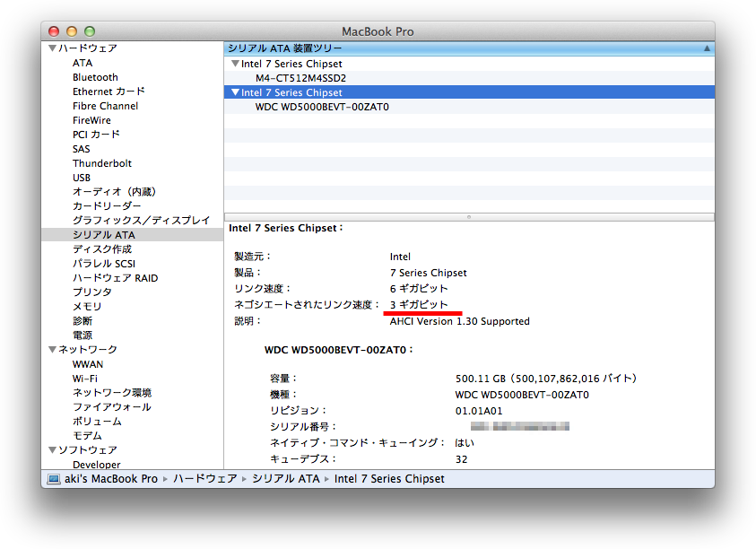This screenshot has height=549, width=756.
Task: Collapse the ネットワーク sidebar section
Action: pos(53,349)
